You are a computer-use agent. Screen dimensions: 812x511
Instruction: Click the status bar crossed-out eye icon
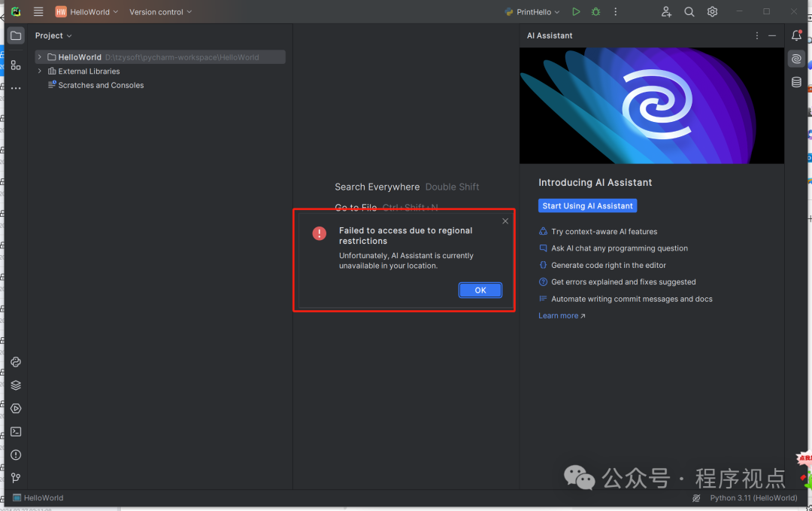click(x=696, y=498)
